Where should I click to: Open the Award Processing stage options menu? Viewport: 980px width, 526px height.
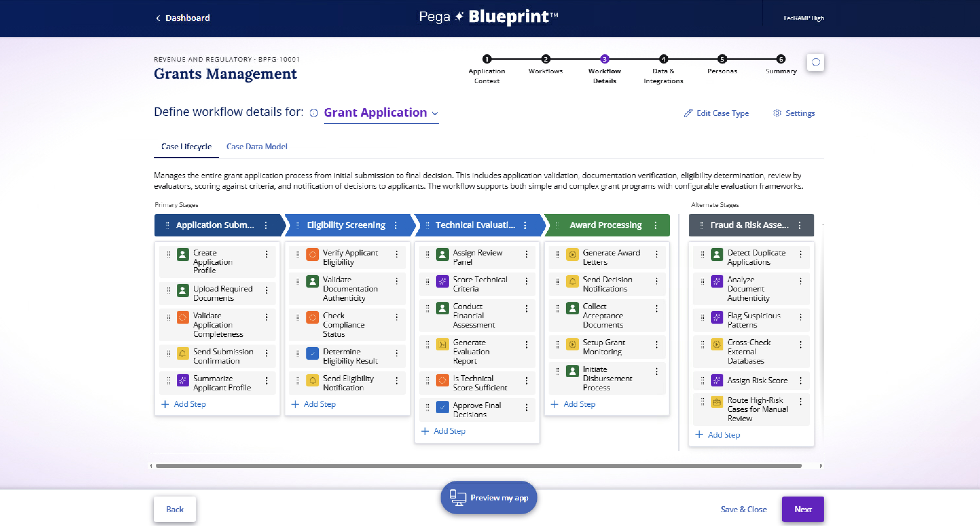click(x=655, y=225)
